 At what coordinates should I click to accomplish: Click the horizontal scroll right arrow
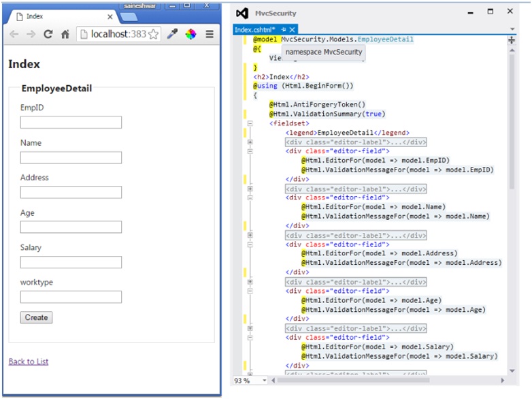(x=503, y=381)
